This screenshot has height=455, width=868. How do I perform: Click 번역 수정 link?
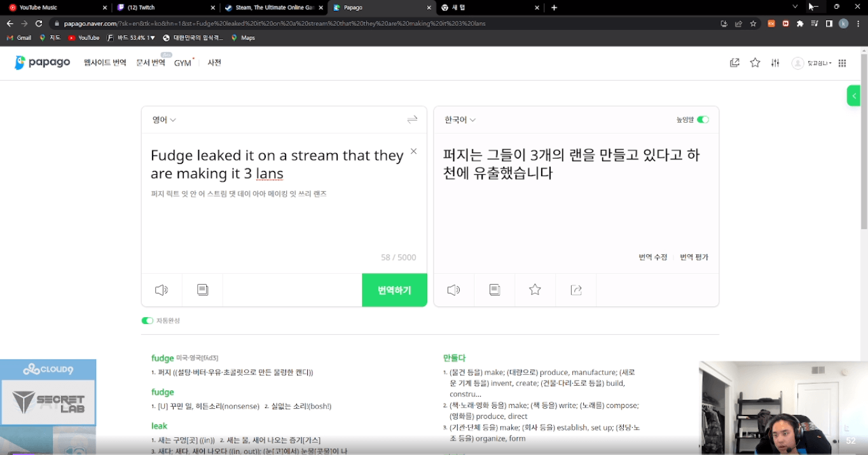[x=653, y=257]
